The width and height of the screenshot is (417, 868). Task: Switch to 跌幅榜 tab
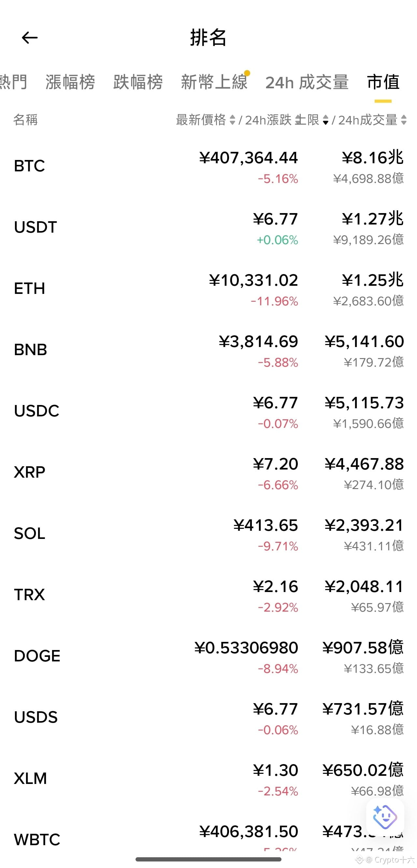click(x=138, y=82)
